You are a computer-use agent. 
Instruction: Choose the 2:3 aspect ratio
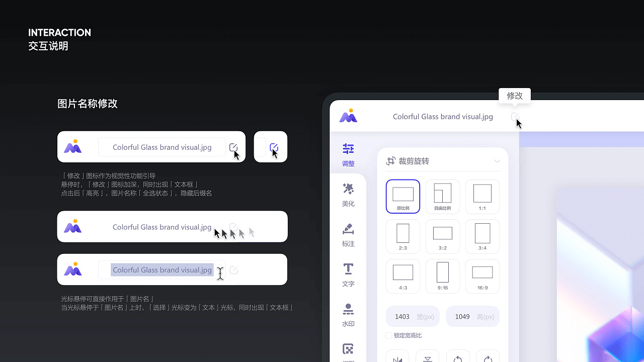click(x=403, y=236)
